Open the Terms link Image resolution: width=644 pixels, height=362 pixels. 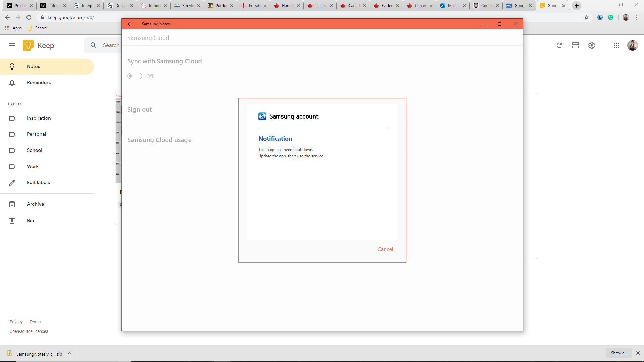click(35, 322)
